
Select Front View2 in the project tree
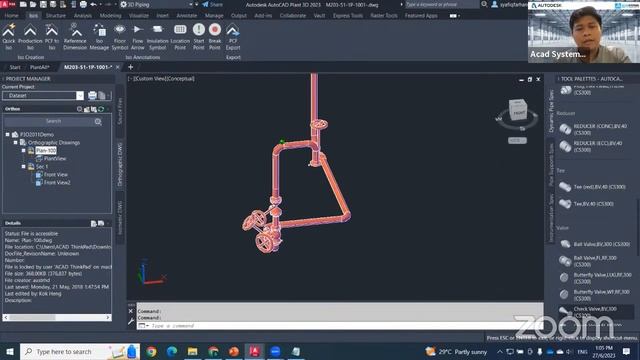[57, 182]
